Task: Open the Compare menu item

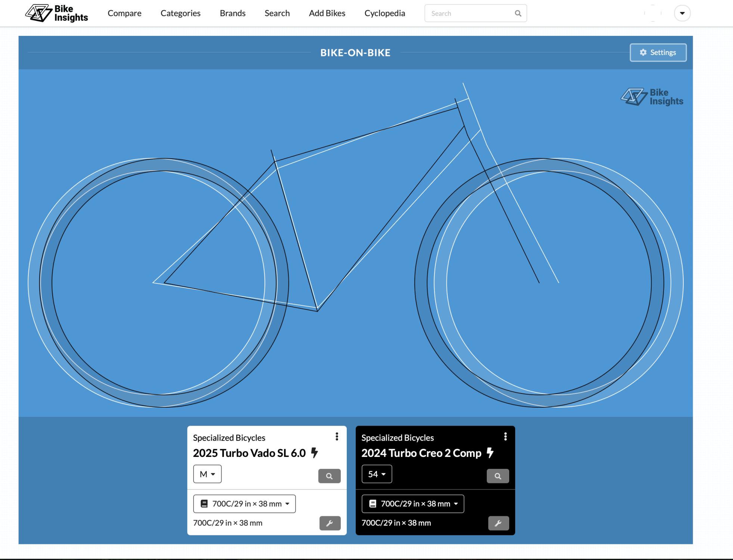Action: [124, 13]
